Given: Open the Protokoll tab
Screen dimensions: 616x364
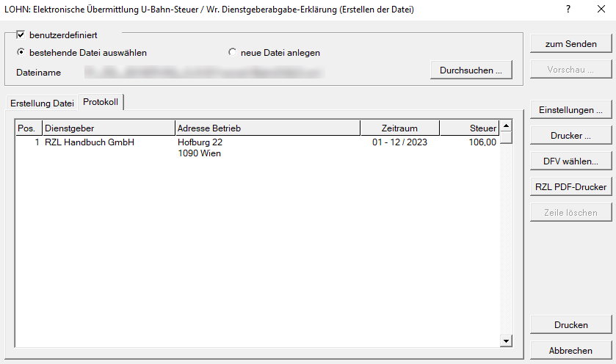Looking at the screenshot, I should (101, 102).
